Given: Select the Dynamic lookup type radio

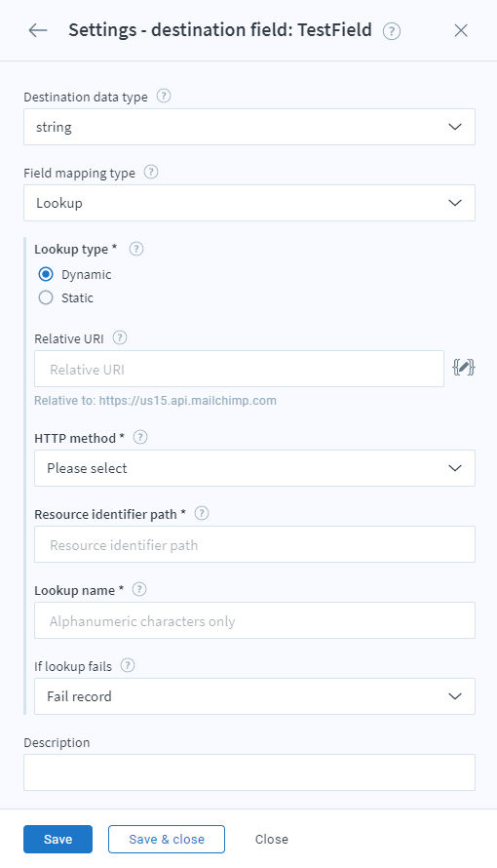Looking at the screenshot, I should [46, 274].
